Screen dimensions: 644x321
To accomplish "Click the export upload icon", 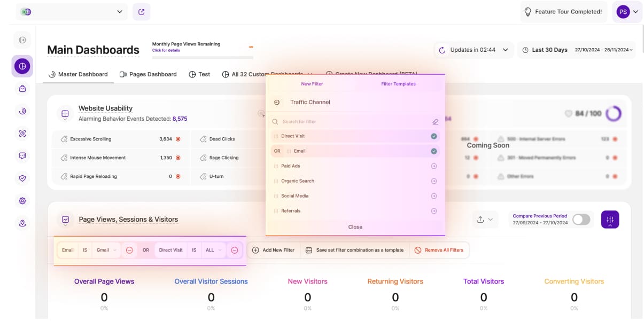I will pos(480,220).
